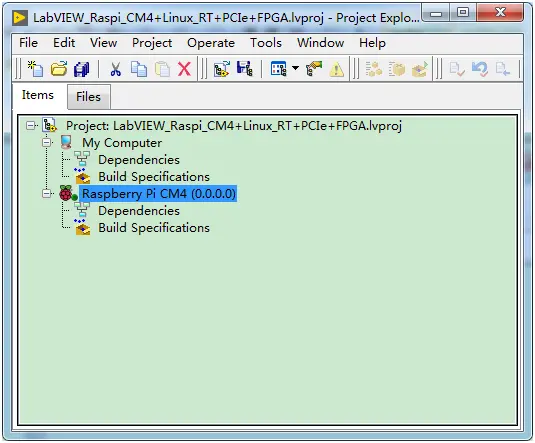Image resolution: width=535 pixels, height=443 pixels.
Task: Click the Deploy package arrow icon
Action: (420, 69)
